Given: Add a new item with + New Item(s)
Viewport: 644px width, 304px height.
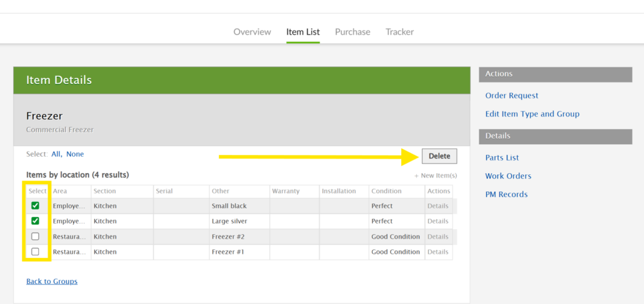Looking at the screenshot, I should [435, 176].
